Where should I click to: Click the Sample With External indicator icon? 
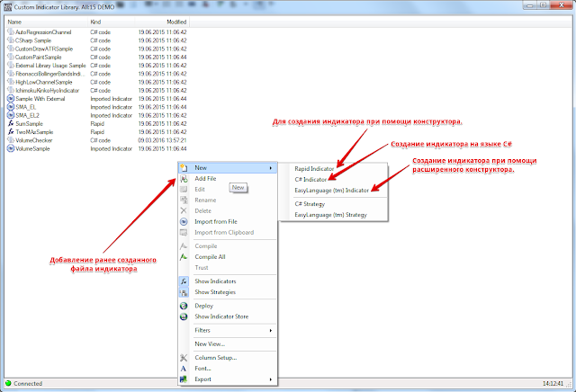11,99
